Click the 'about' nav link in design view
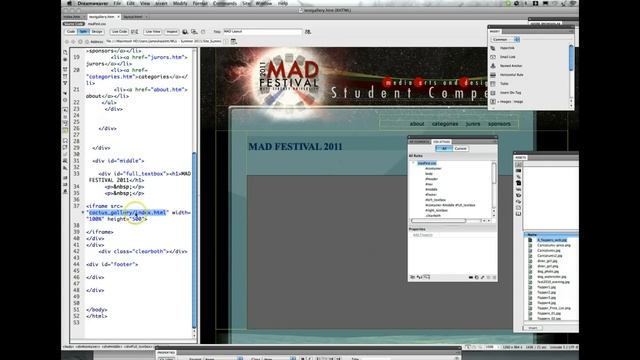The width and height of the screenshot is (640, 360). pyautogui.click(x=417, y=124)
